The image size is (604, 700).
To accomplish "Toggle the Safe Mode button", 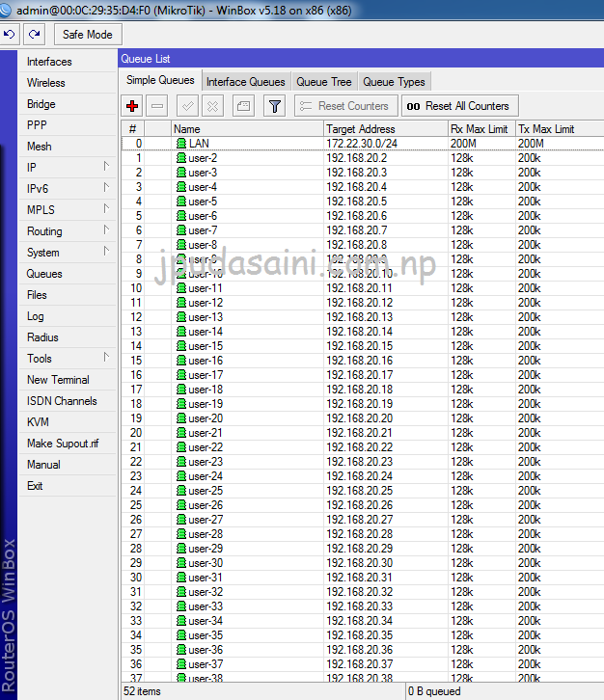I will (88, 35).
